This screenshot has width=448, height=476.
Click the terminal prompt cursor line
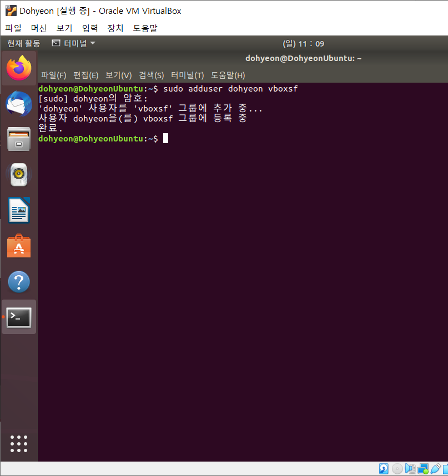(x=103, y=139)
